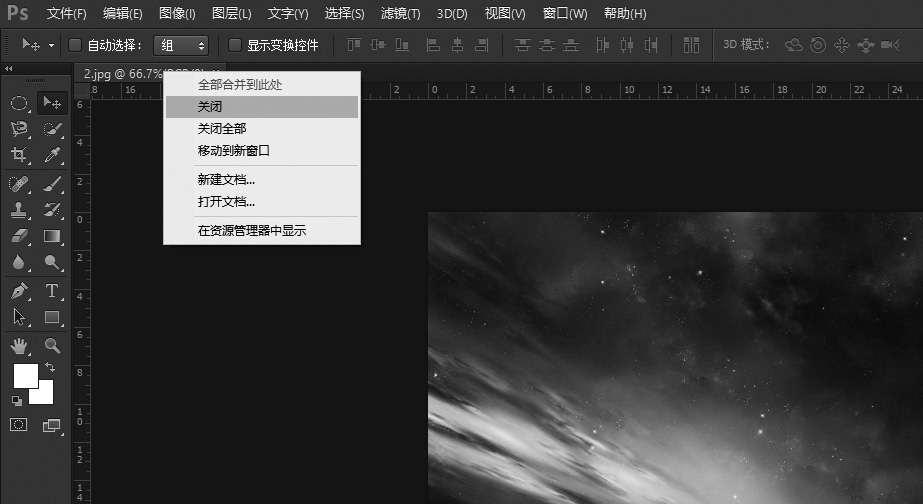Toggle Quick Mask mode icon

[19, 425]
